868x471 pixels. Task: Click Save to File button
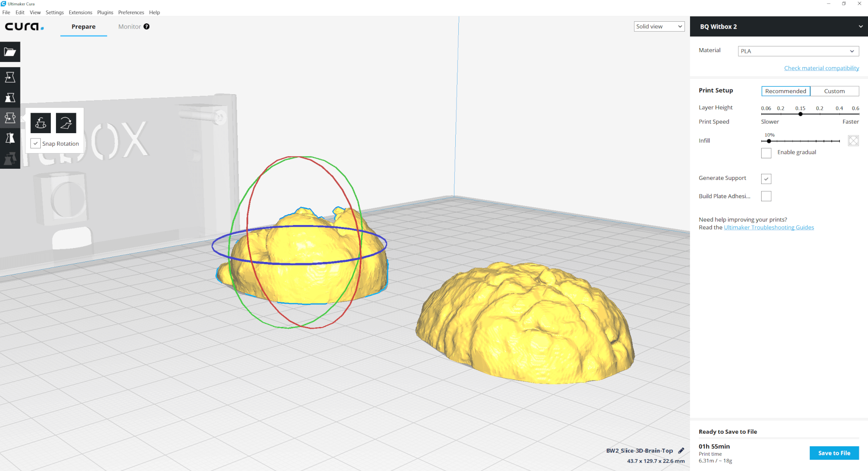click(x=834, y=453)
